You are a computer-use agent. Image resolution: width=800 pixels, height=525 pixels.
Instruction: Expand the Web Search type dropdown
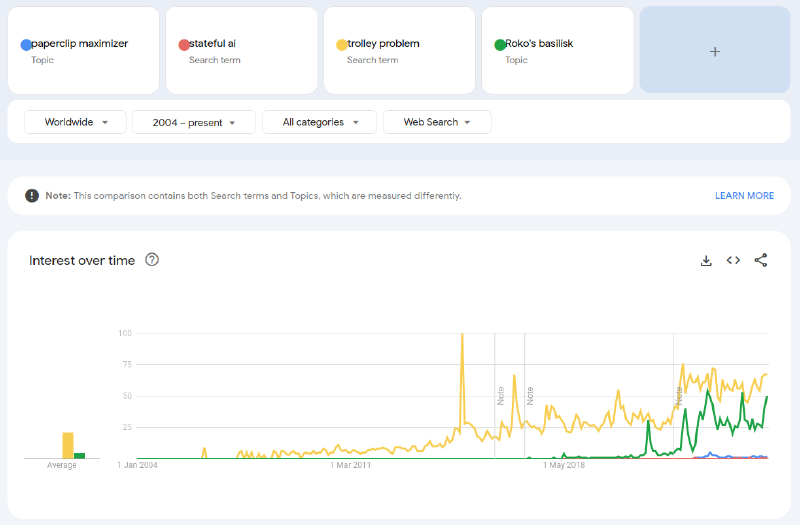(437, 122)
